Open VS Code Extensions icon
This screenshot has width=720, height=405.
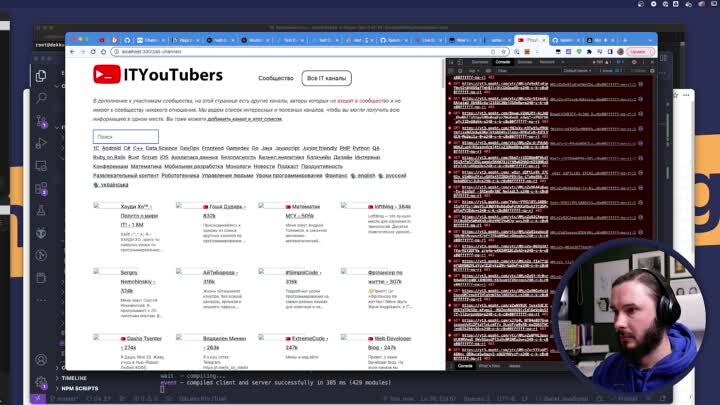click(41, 188)
